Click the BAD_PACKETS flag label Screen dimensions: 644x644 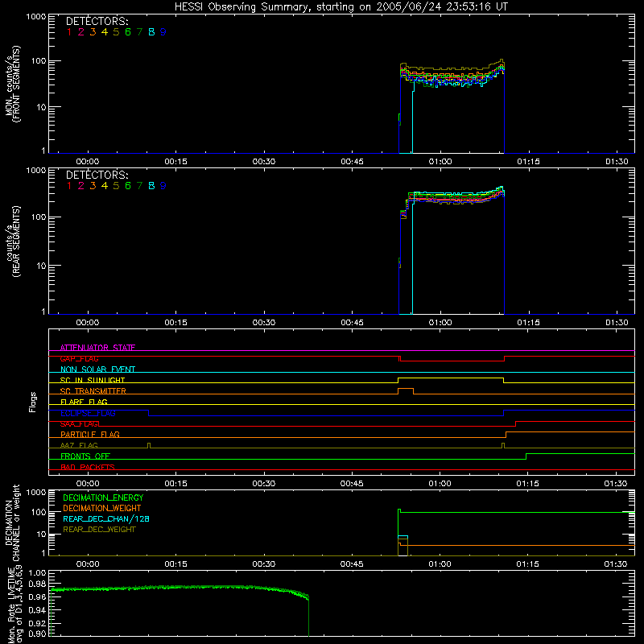(88, 467)
